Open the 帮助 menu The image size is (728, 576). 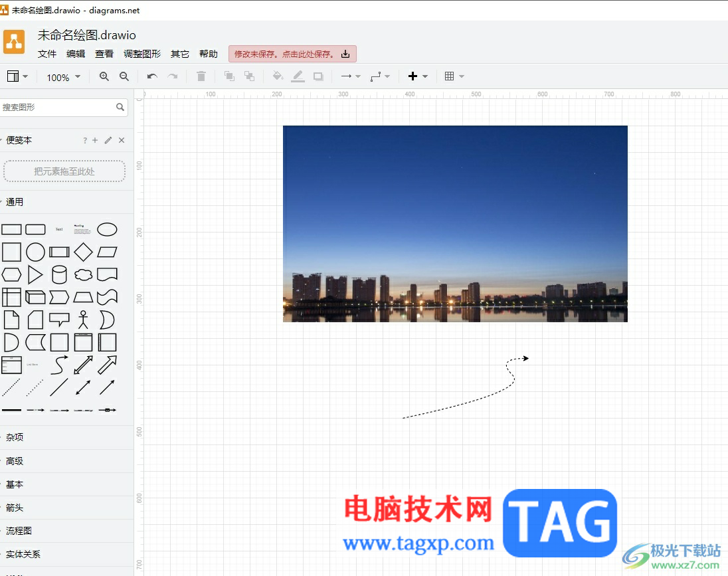tap(209, 54)
